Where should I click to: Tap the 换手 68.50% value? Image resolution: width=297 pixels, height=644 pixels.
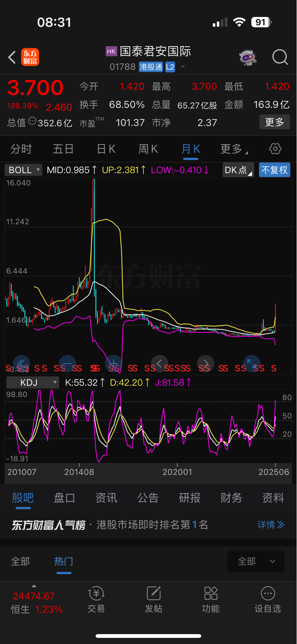pyautogui.click(x=127, y=104)
